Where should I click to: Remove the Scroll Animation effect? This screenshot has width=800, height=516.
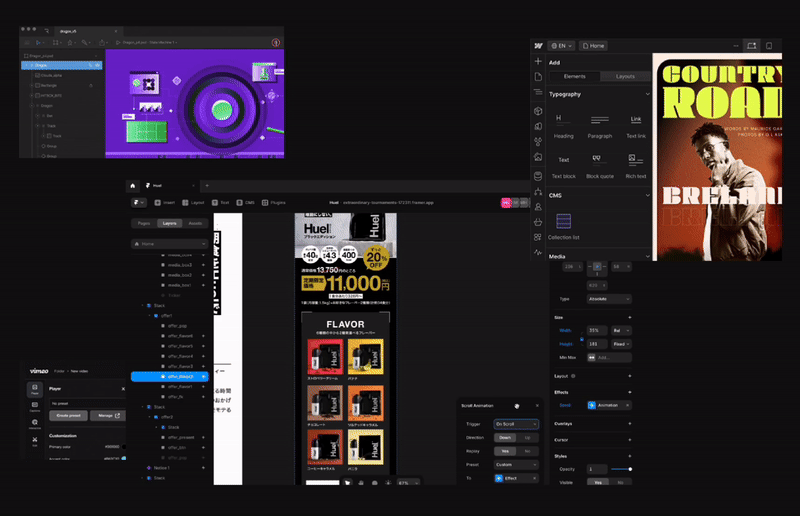pos(628,405)
